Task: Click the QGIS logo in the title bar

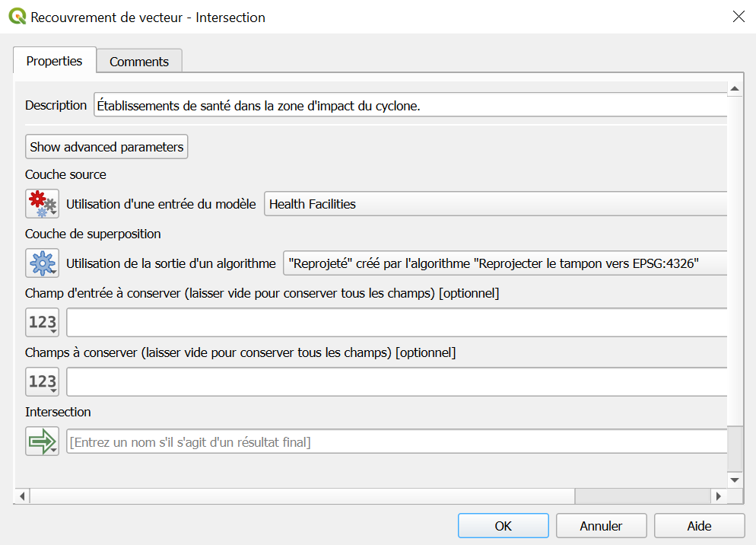Action: pos(17,17)
